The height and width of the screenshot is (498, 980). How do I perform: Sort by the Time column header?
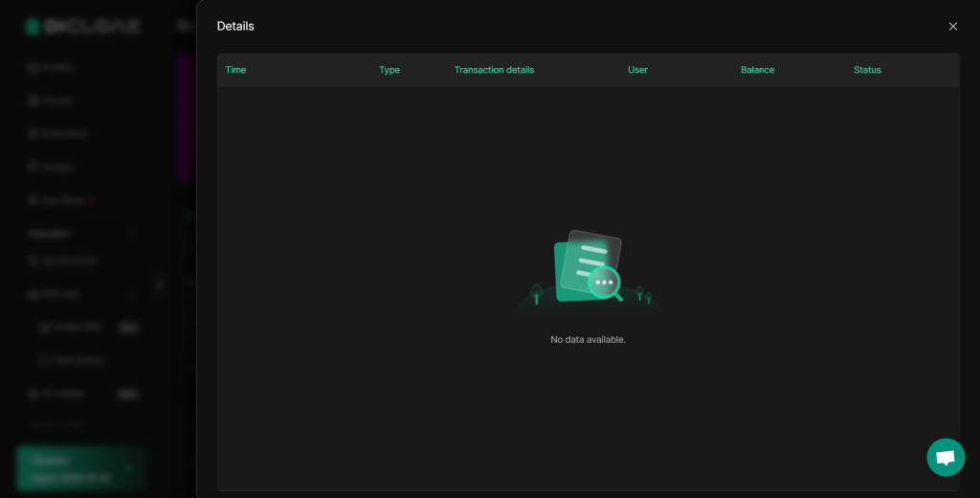pos(235,70)
